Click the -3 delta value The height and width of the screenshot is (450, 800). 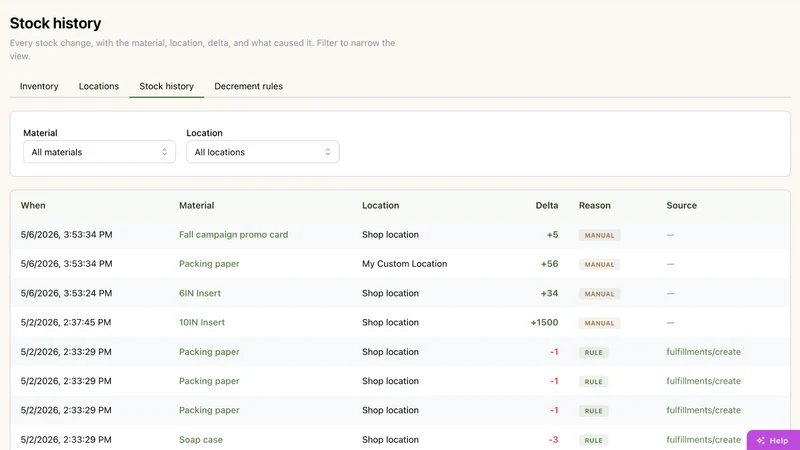(x=553, y=439)
